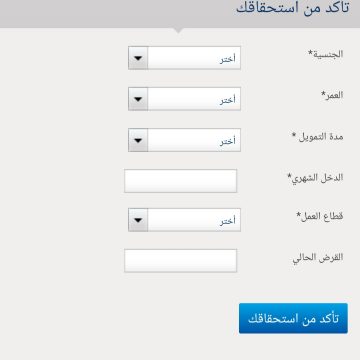The image size is (360, 360).
Task: Click the تأكد من استحقاقك header title
Action: pyautogui.click(x=293, y=8)
